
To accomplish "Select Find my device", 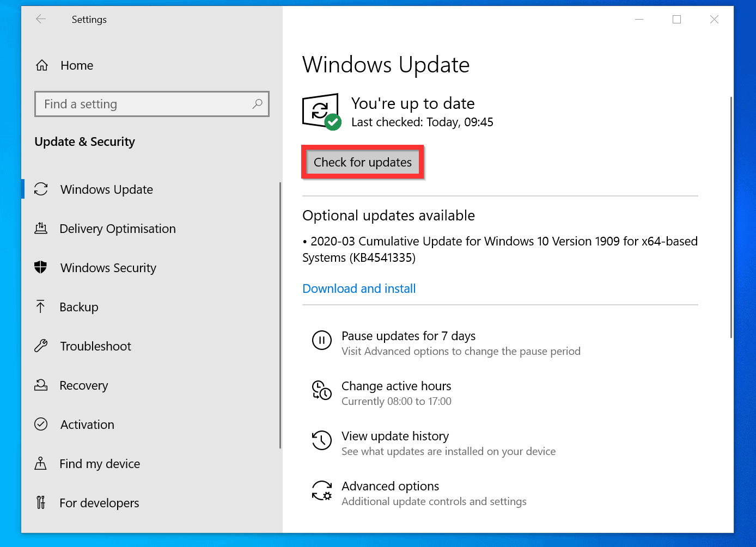I will [100, 464].
